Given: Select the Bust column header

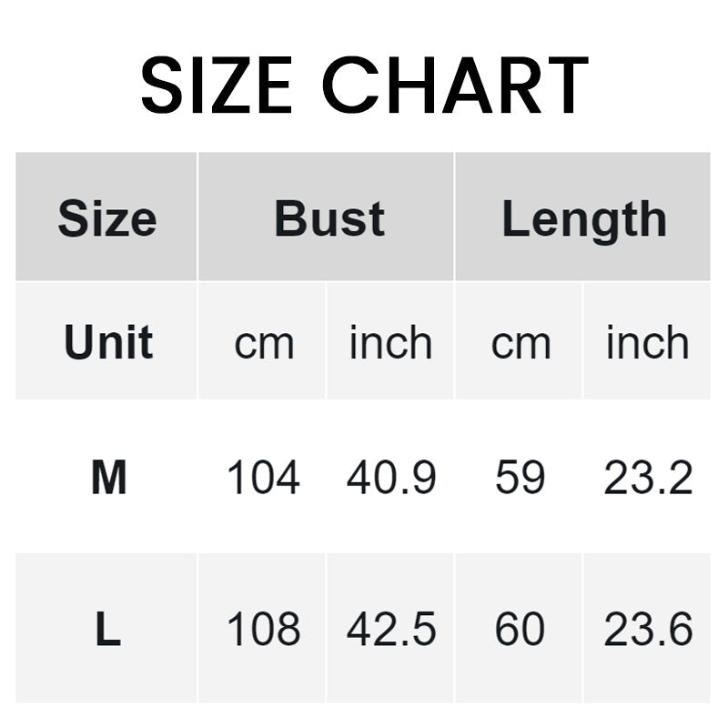Looking at the screenshot, I should (x=329, y=219).
